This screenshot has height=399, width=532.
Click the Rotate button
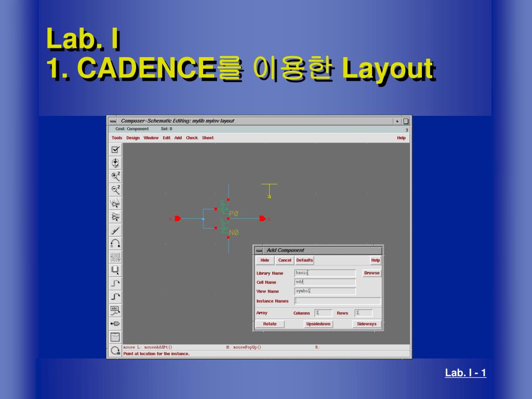tap(270, 324)
